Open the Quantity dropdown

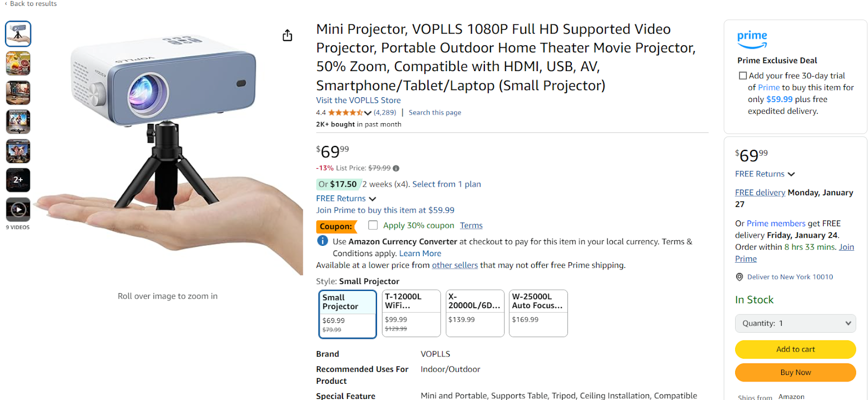[795, 323]
